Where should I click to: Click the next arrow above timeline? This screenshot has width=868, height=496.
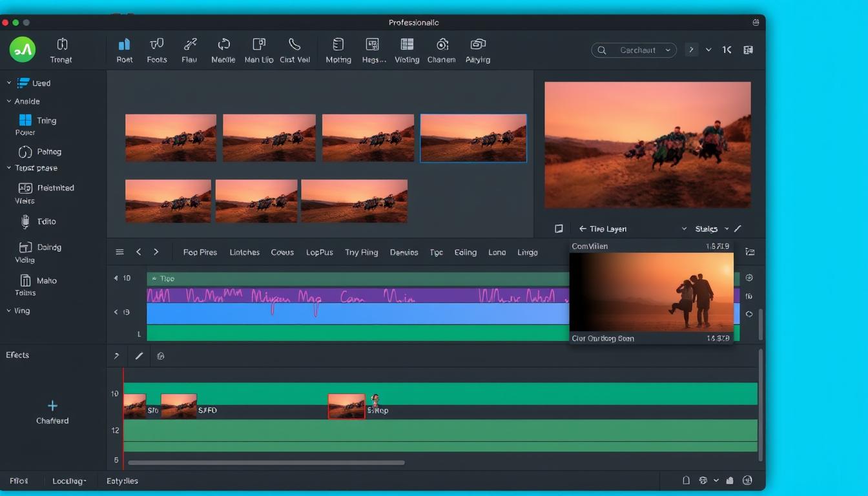tap(156, 252)
